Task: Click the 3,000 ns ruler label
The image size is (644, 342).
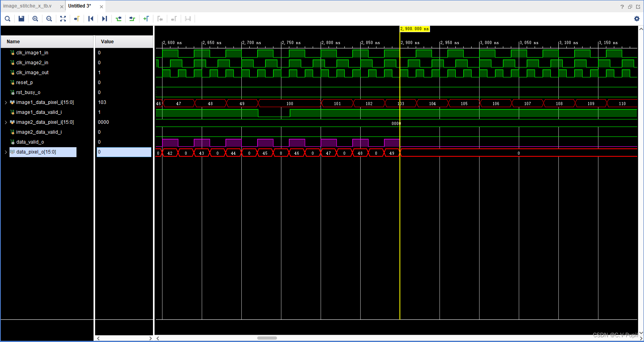Action: click(x=490, y=43)
